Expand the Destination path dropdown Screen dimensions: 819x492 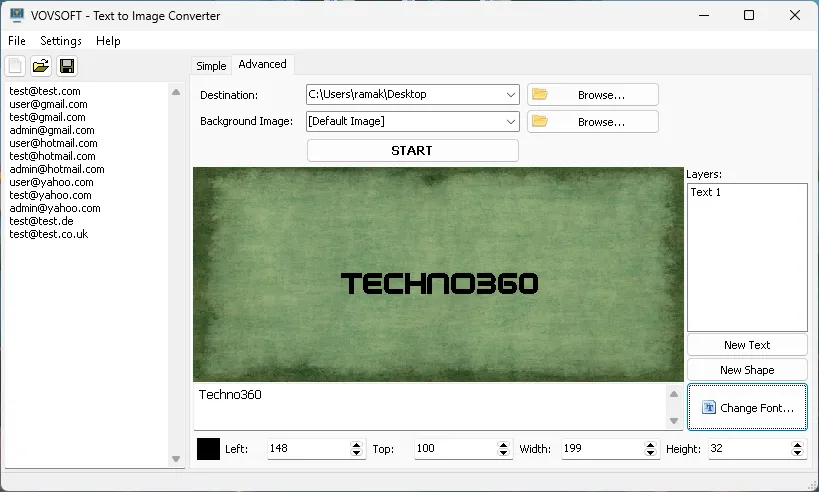pos(511,95)
